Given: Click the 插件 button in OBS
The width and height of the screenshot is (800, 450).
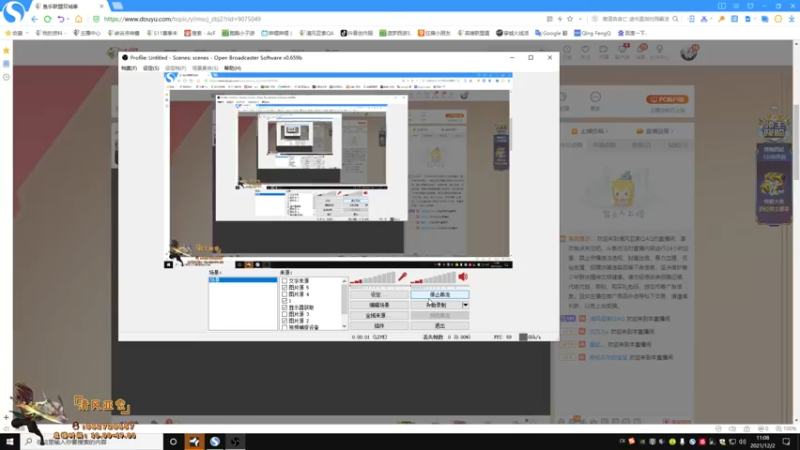Looking at the screenshot, I should 379,326.
